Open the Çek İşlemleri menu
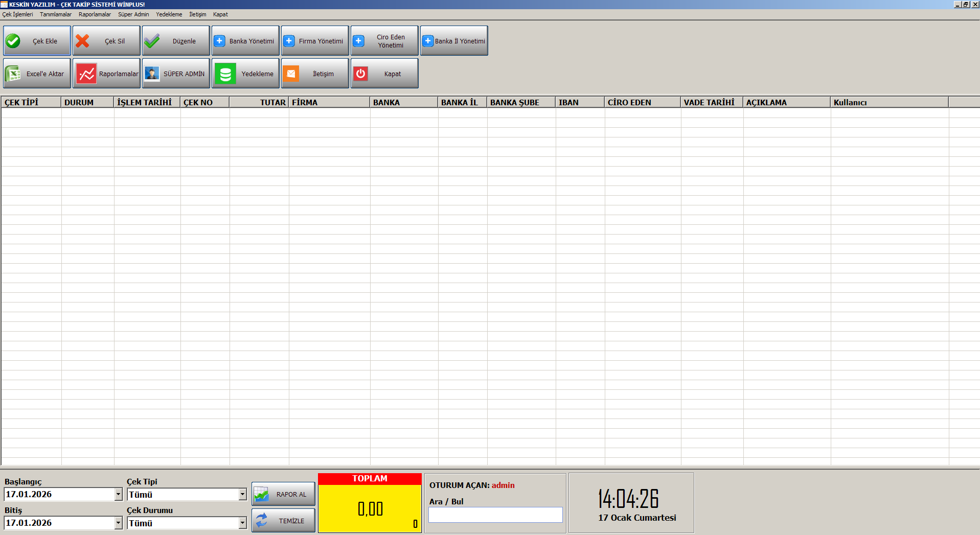This screenshot has width=980, height=535. [x=18, y=14]
